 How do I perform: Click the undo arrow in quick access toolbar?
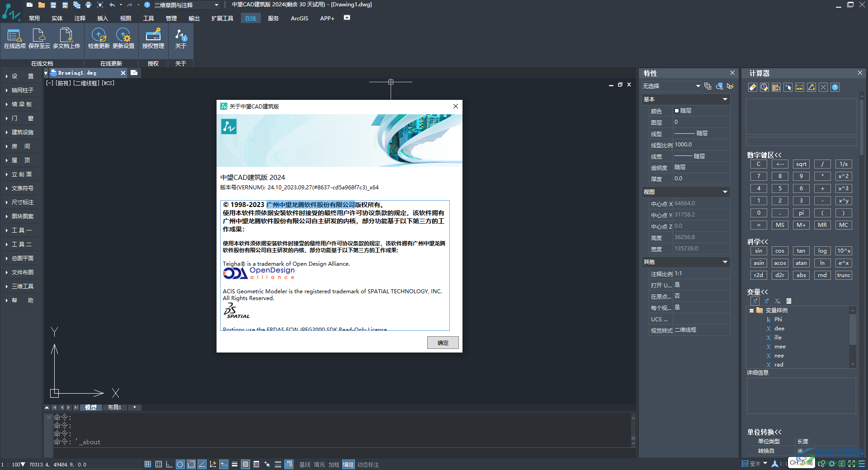112,5
